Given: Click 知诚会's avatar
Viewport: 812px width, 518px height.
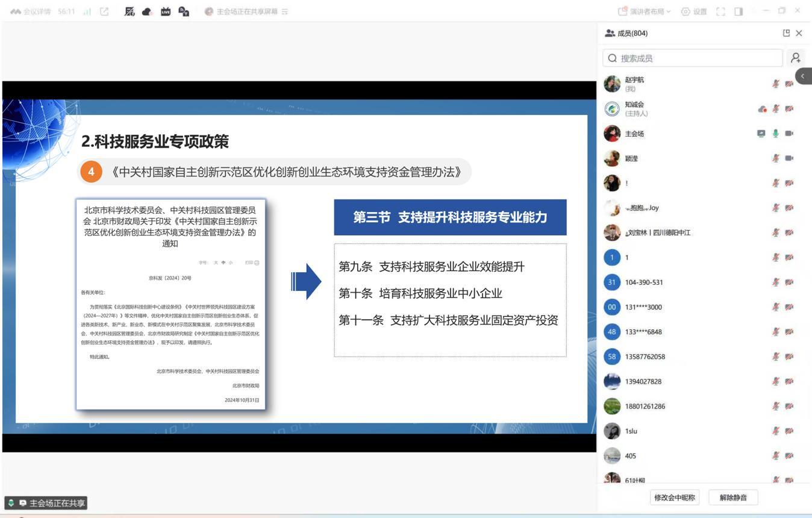Looking at the screenshot, I should point(612,109).
